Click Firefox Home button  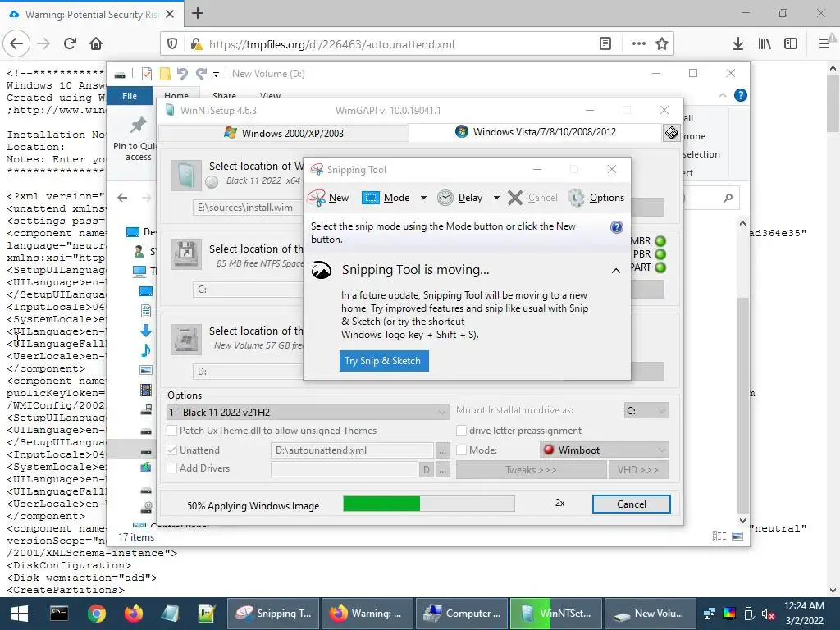click(96, 44)
